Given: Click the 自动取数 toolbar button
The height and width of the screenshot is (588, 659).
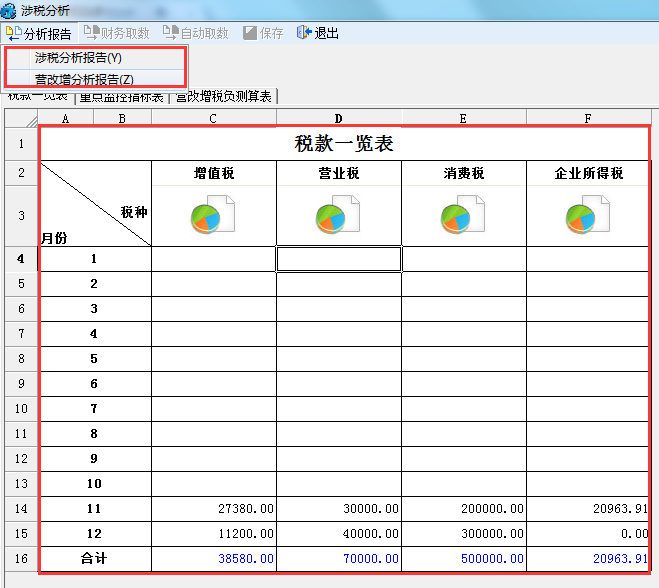Looking at the screenshot, I should pos(197,33).
